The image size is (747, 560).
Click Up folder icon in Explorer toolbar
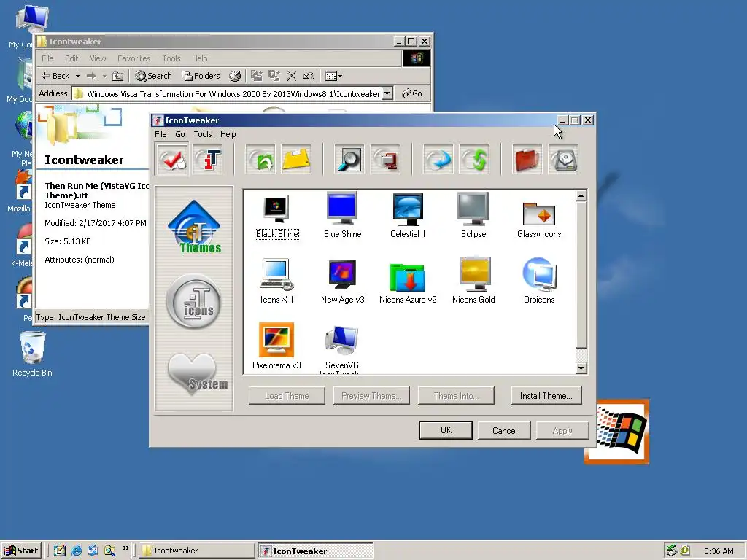117,76
